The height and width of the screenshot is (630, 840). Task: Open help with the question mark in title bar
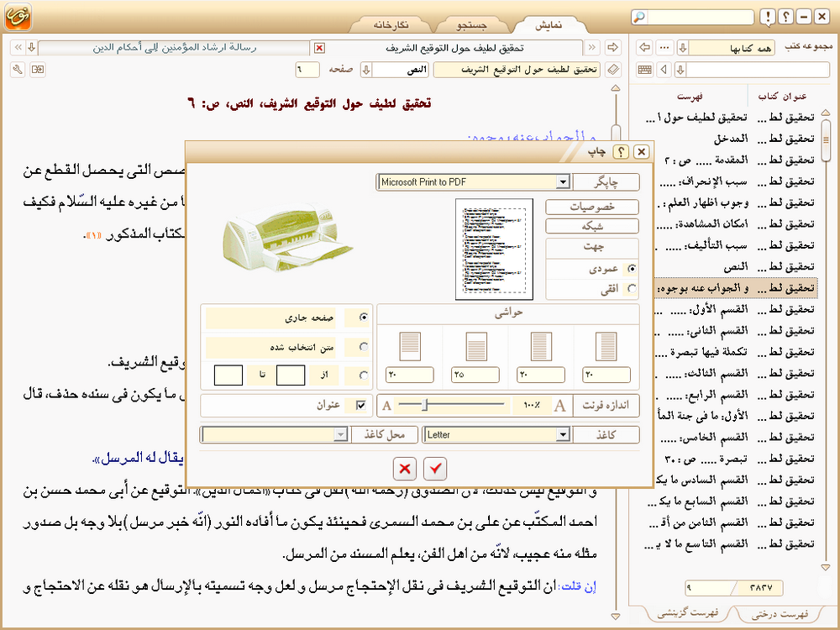click(x=785, y=17)
